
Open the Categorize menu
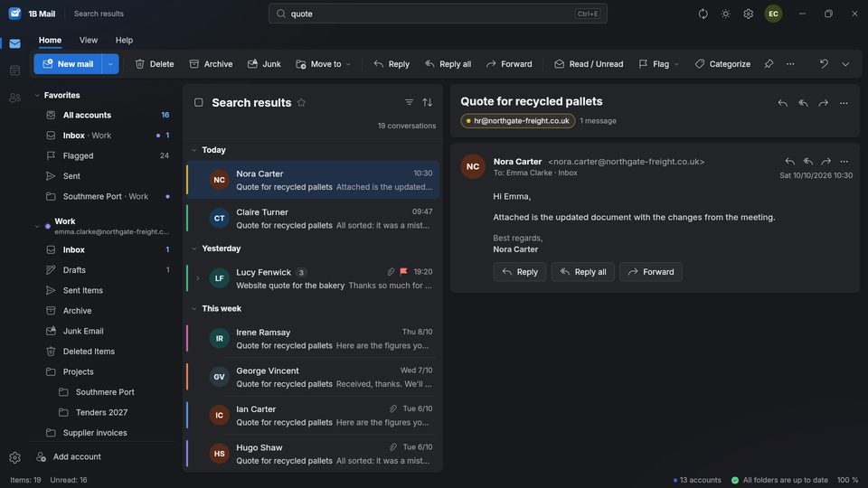point(723,64)
